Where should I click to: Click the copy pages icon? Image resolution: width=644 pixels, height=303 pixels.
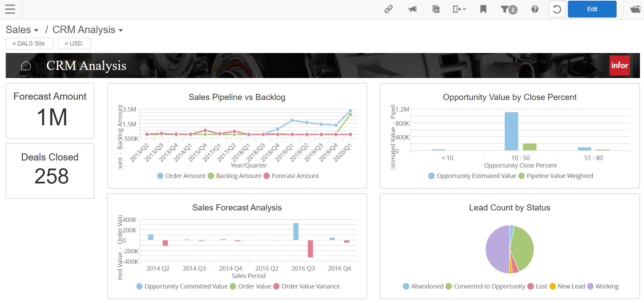[436, 9]
